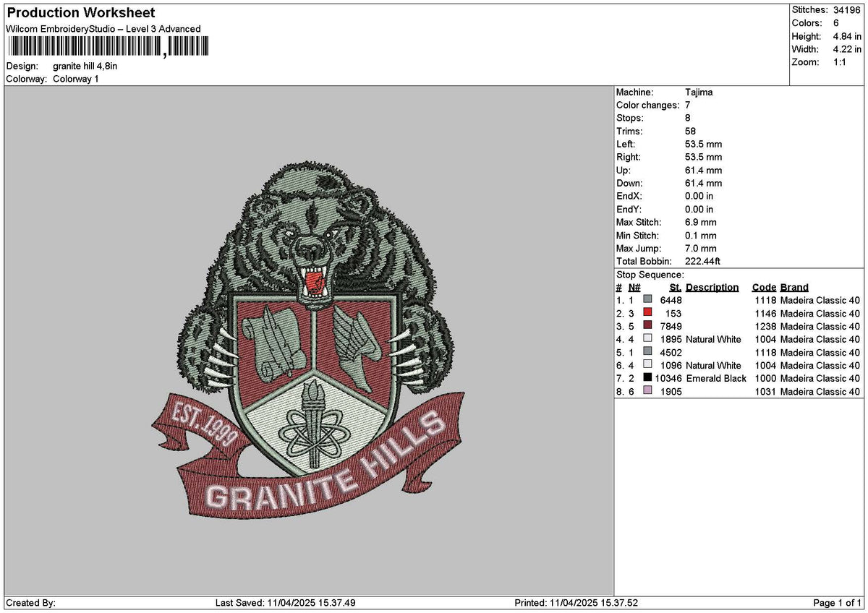The width and height of the screenshot is (868, 613).
Task: Select the gray swatch in stop 1 row
Action: click(x=647, y=299)
